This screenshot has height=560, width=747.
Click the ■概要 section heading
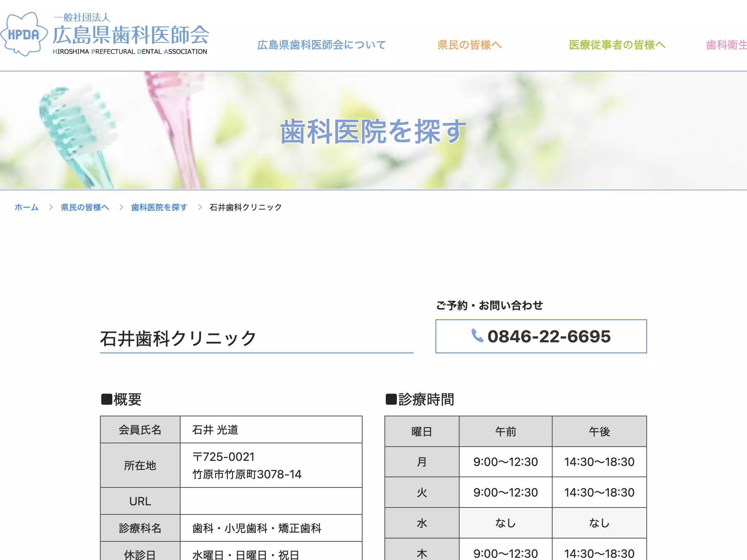pyautogui.click(x=121, y=399)
